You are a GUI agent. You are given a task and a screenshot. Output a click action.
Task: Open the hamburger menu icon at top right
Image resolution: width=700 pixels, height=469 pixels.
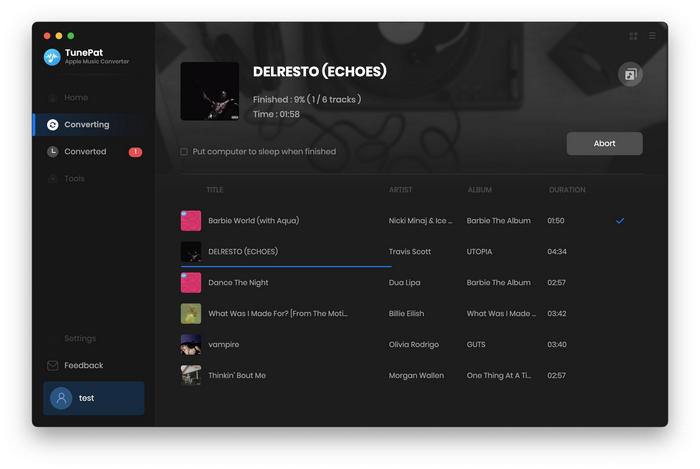click(652, 36)
